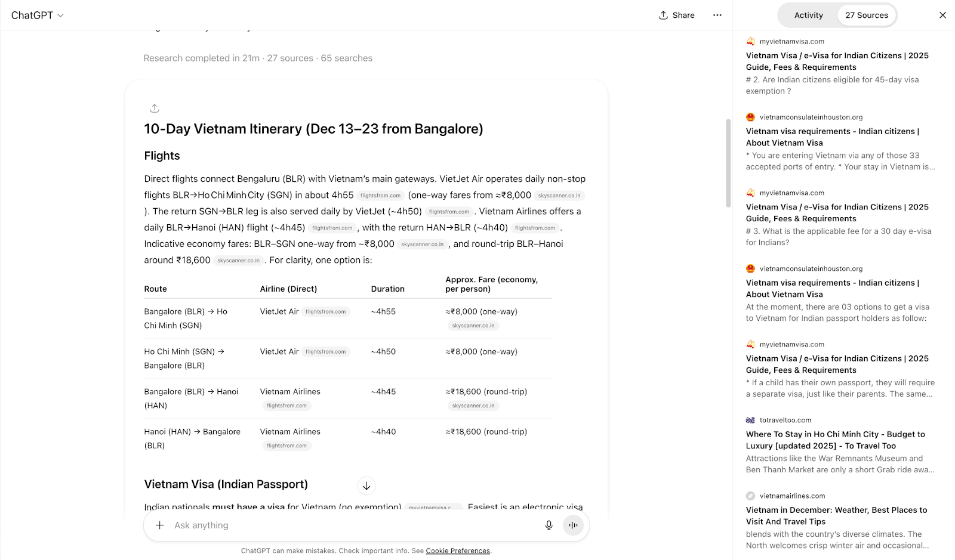
Task: Open first myvietnamvisa.com source about 45-day exemption
Action: pyautogui.click(x=840, y=66)
